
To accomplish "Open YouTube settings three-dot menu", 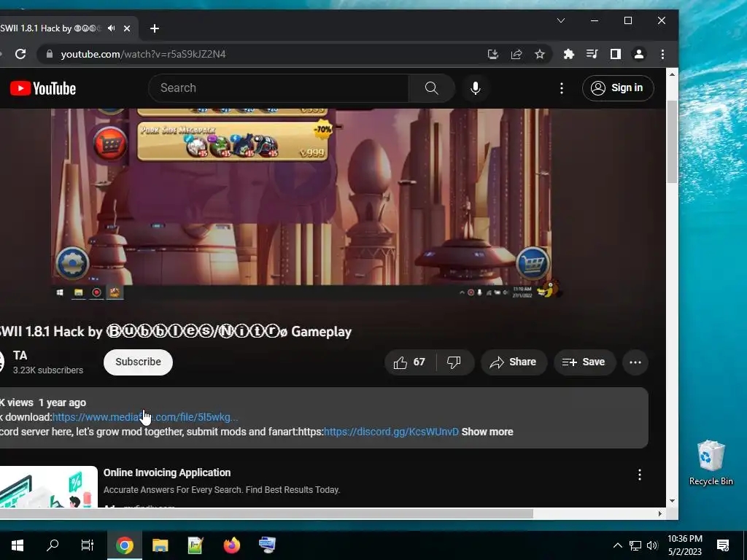I will pos(562,88).
